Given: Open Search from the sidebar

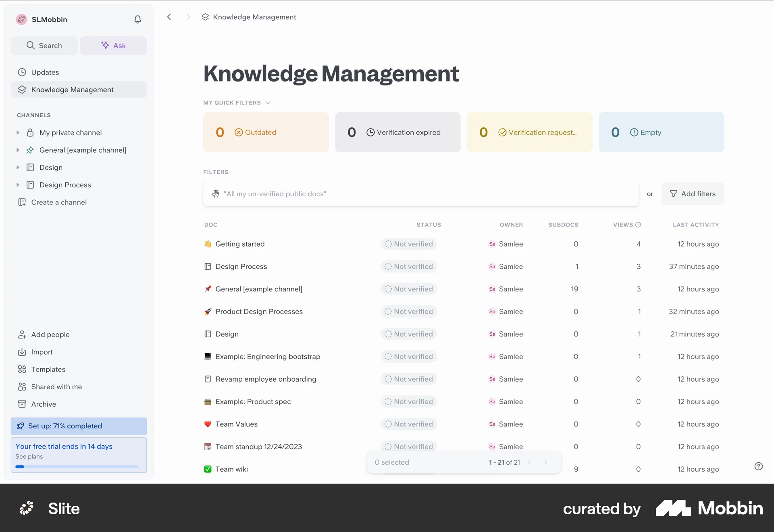Looking at the screenshot, I should pos(44,45).
